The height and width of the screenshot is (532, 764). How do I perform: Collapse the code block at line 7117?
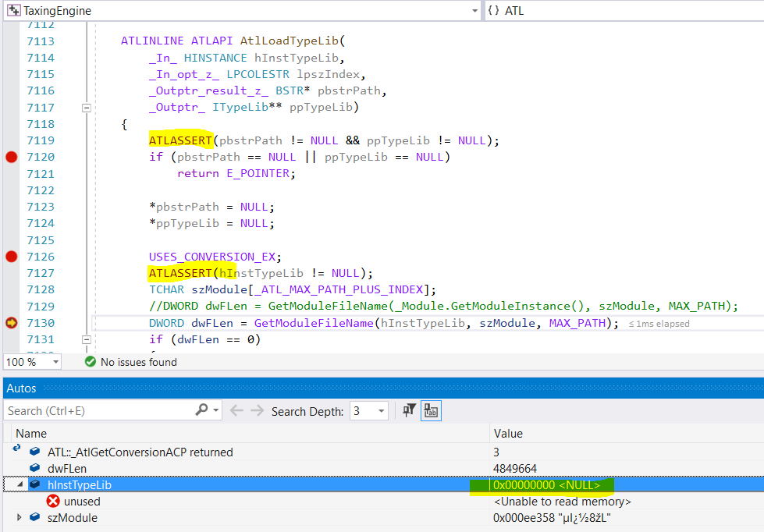[87, 108]
